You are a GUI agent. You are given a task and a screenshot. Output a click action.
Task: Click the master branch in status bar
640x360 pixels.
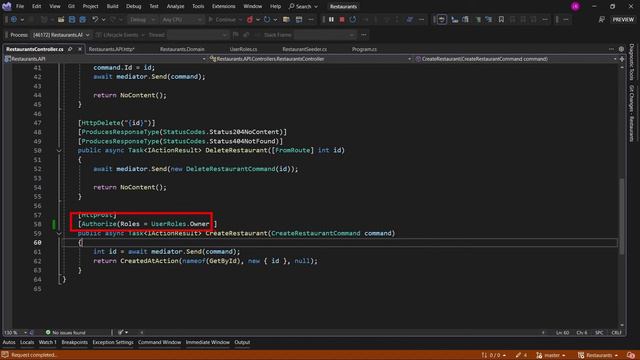(x=550, y=355)
